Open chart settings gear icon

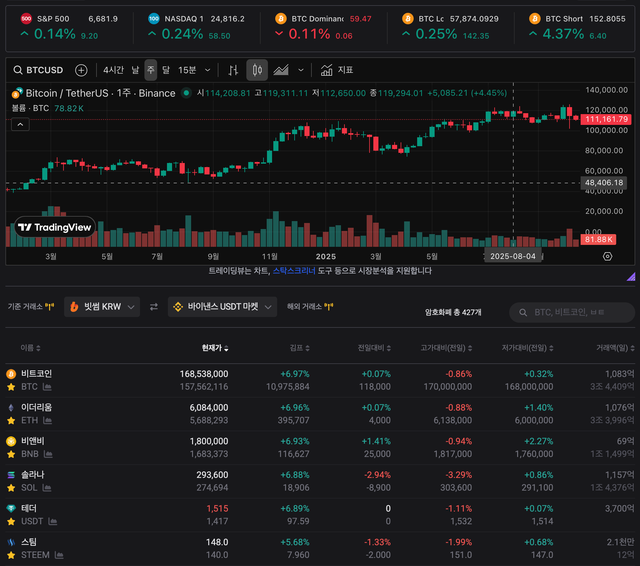[x=607, y=256]
